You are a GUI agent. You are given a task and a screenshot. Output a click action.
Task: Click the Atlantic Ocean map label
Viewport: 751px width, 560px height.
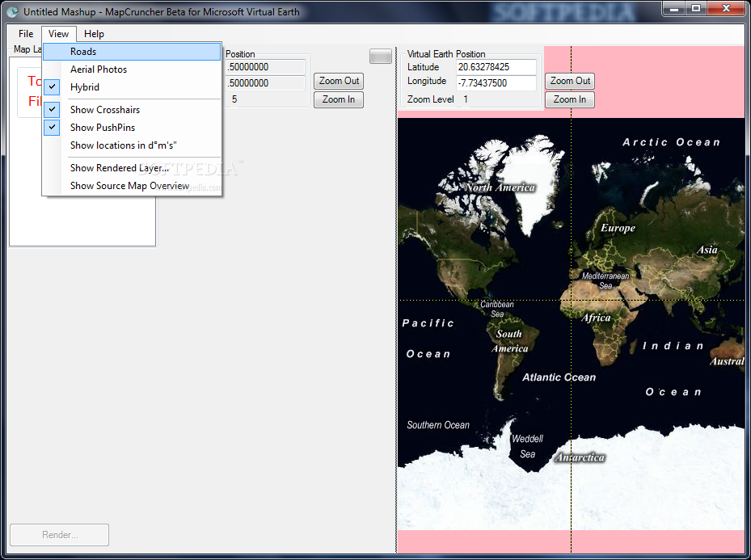click(x=559, y=377)
